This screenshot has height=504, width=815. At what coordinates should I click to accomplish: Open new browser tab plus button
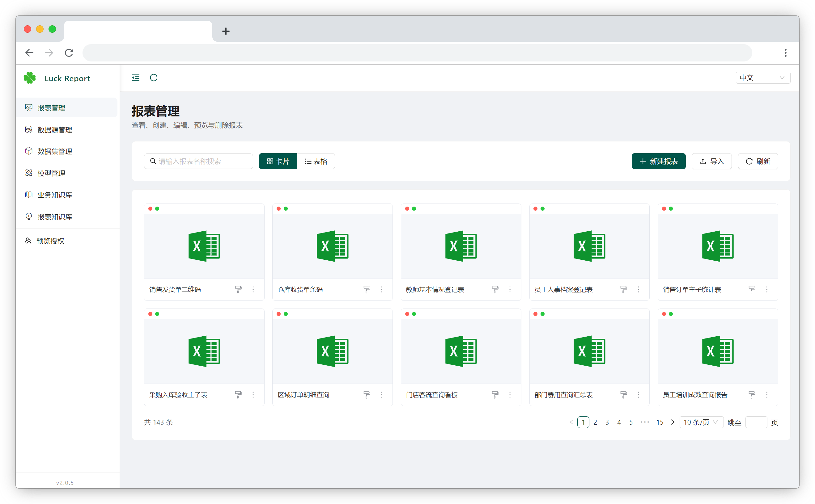click(x=226, y=31)
